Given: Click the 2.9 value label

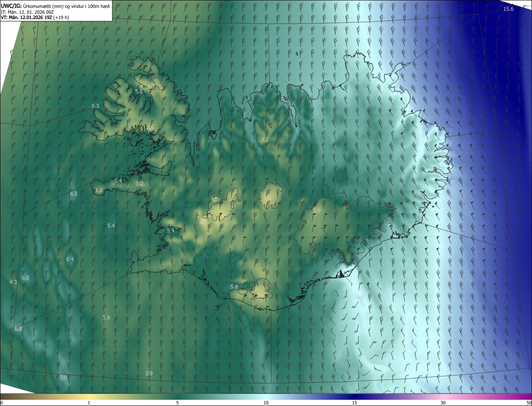Looking at the screenshot, I should [317, 211].
